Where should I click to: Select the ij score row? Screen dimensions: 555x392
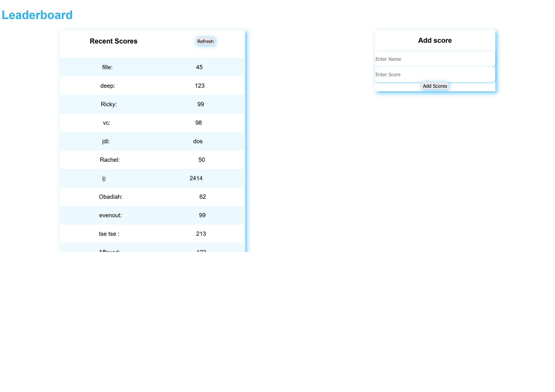pyautogui.click(x=152, y=178)
